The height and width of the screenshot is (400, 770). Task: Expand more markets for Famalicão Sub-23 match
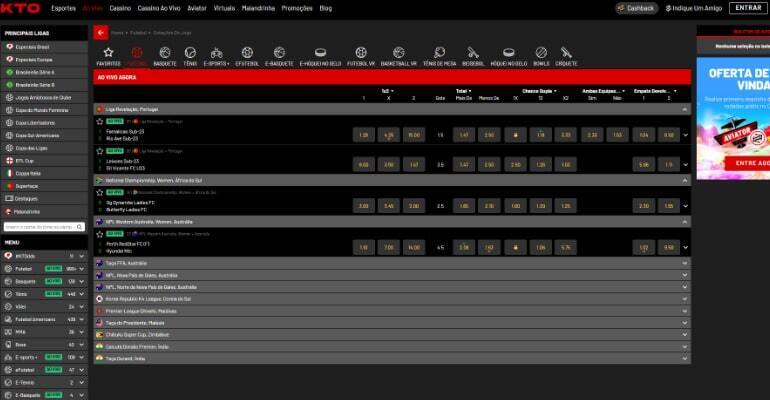(x=686, y=135)
